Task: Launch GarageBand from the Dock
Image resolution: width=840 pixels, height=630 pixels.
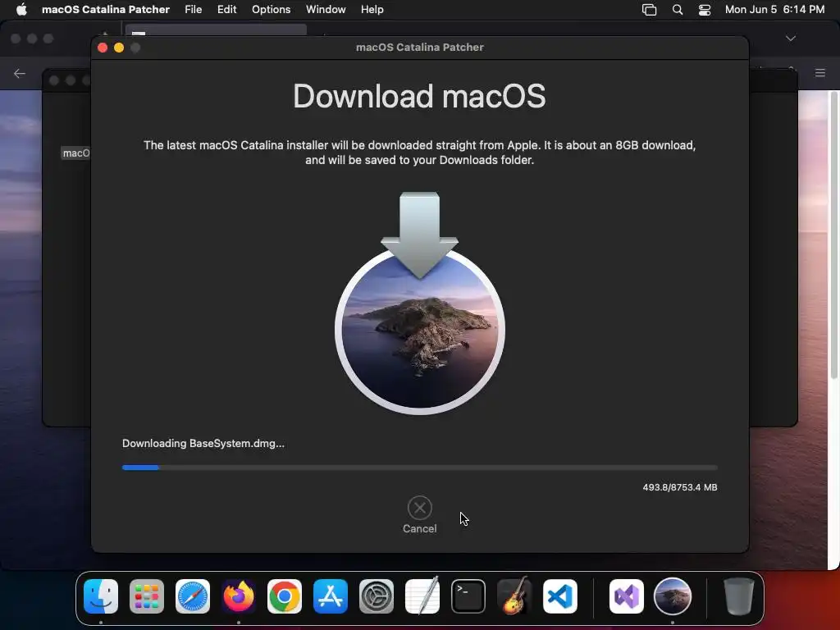Action: tap(514, 596)
